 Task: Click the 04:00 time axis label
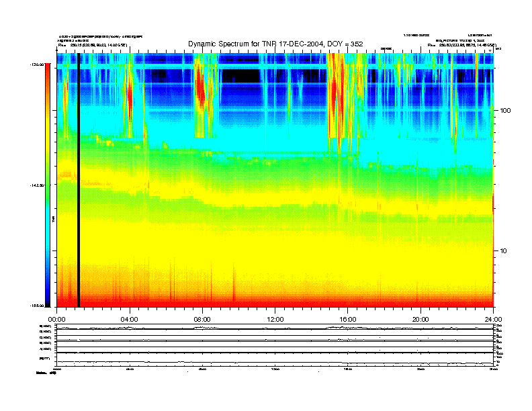coord(130,320)
